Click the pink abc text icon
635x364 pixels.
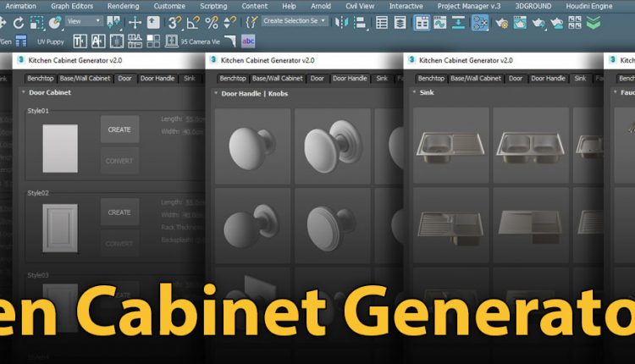click(x=248, y=41)
